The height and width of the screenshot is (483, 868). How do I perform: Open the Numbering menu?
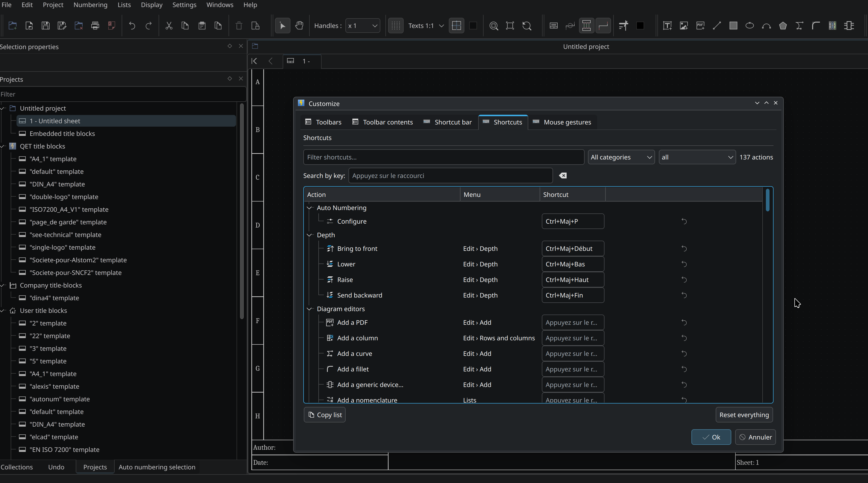90,5
